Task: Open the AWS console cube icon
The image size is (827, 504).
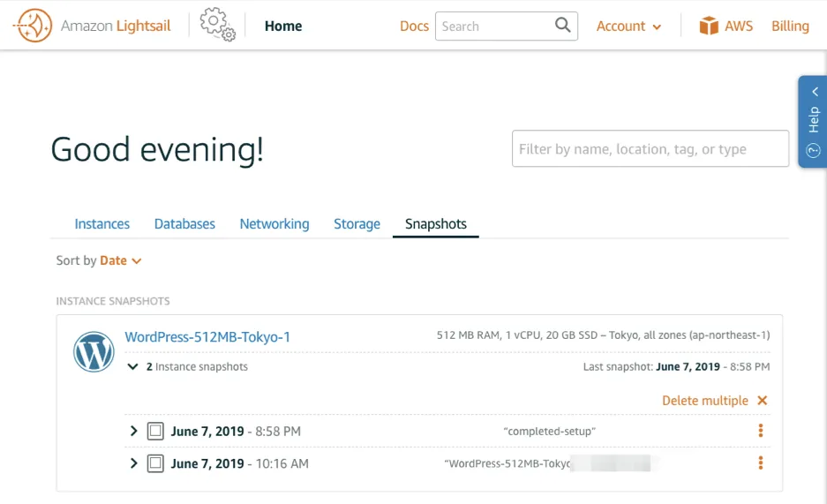Action: (708, 26)
